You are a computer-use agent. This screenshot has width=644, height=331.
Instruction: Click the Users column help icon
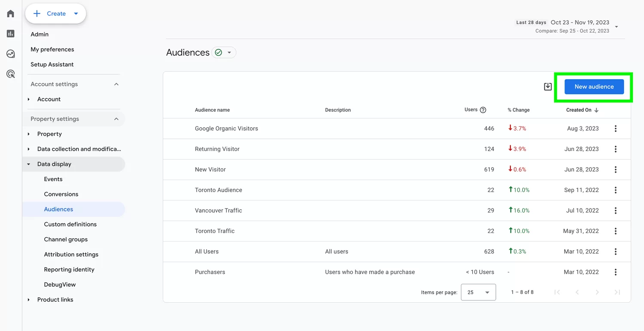(x=483, y=110)
